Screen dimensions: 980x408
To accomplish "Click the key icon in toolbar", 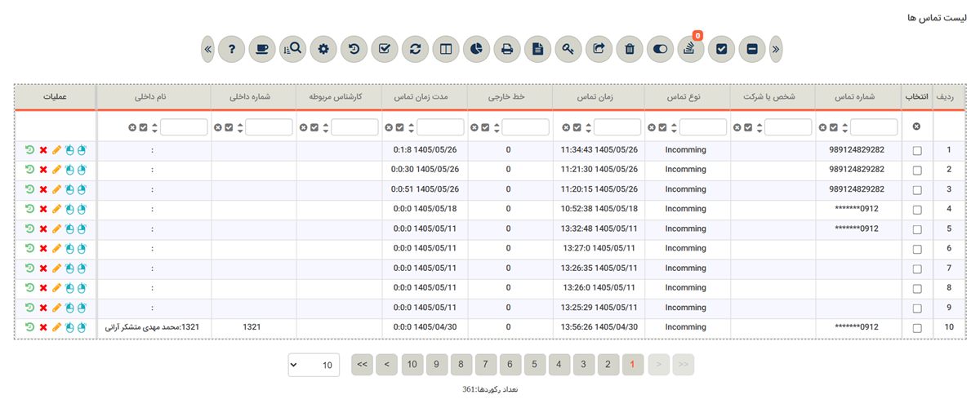I will (x=568, y=49).
